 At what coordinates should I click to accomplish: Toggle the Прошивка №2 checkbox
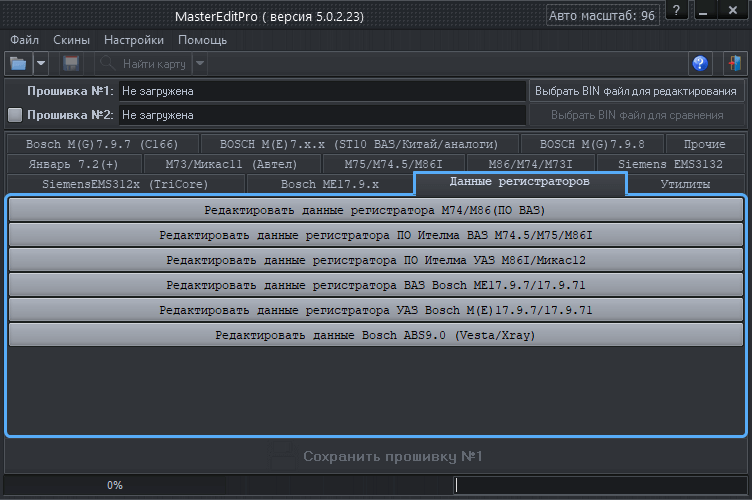point(15,115)
